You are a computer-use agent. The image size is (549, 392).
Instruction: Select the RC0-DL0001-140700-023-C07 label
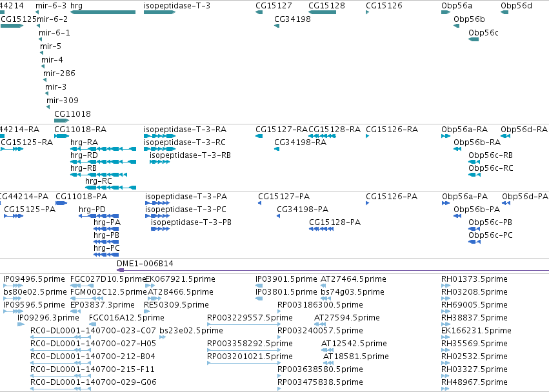pyautogui.click(x=93, y=331)
